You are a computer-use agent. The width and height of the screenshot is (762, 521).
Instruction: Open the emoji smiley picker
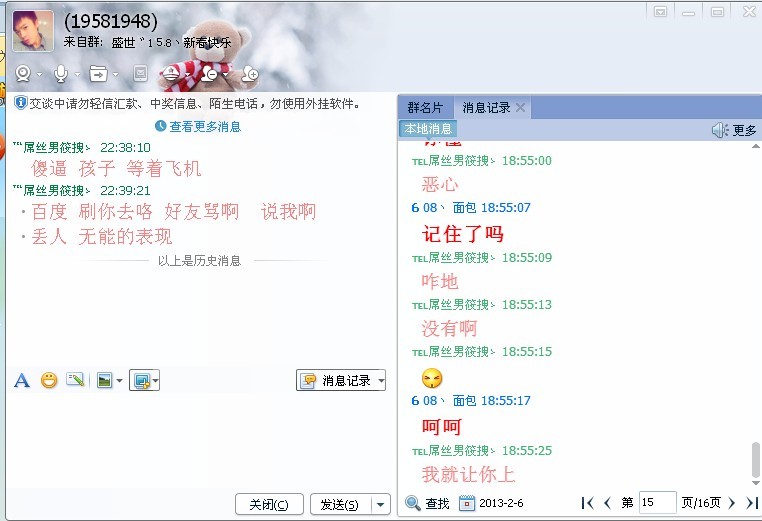pyautogui.click(x=49, y=380)
